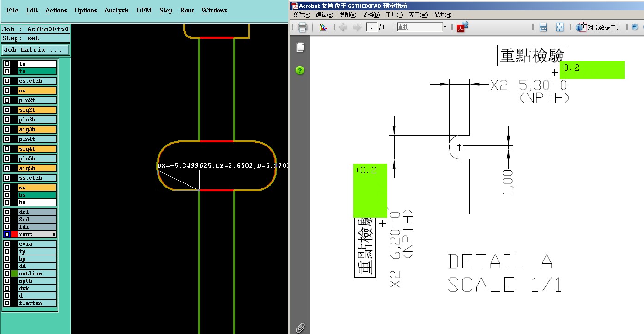Select the layer named to
Image resolution: width=644 pixels, height=334 pixels.
point(37,64)
